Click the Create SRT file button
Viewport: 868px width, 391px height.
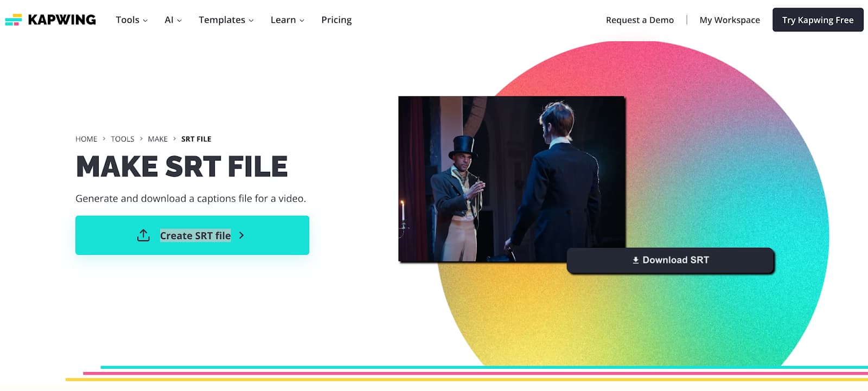coord(192,235)
